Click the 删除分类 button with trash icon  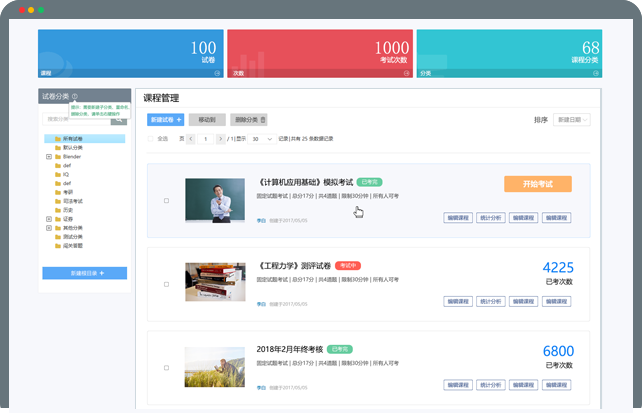[249, 119]
